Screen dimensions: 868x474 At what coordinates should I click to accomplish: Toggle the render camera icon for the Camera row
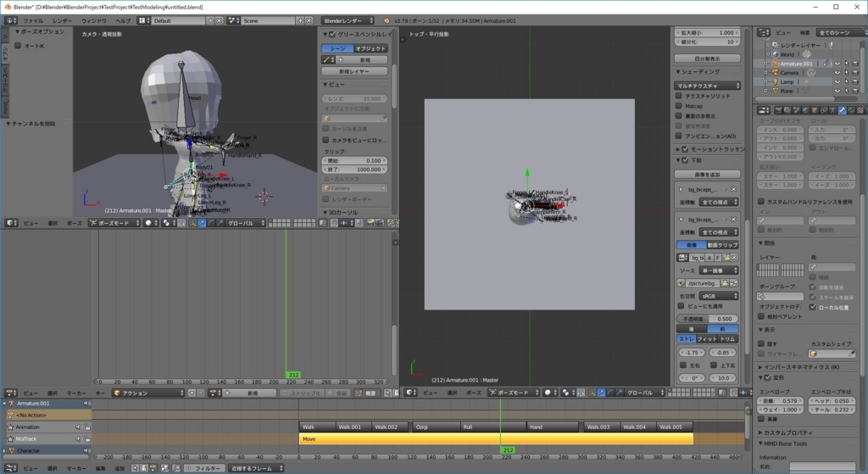pyautogui.click(x=854, y=73)
